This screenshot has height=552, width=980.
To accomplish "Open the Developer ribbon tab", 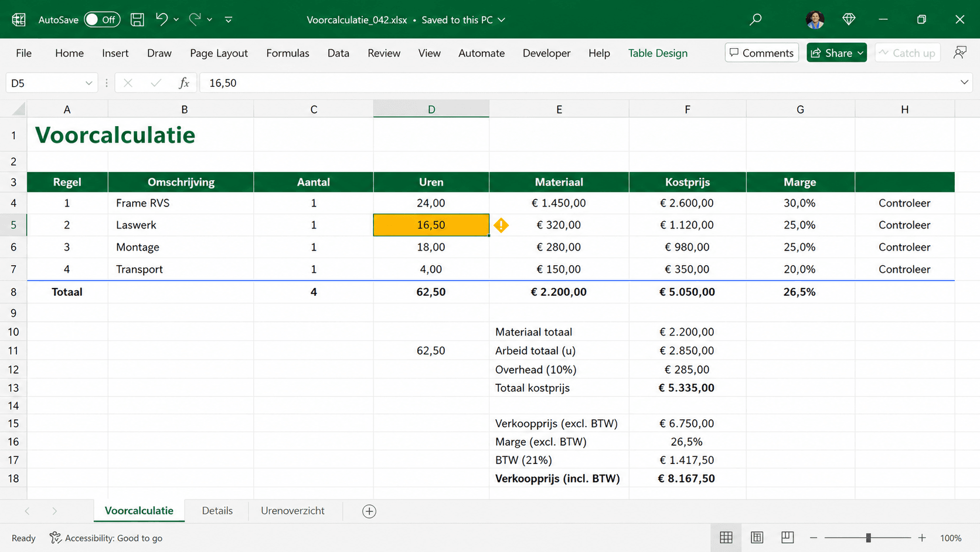I will tap(546, 53).
